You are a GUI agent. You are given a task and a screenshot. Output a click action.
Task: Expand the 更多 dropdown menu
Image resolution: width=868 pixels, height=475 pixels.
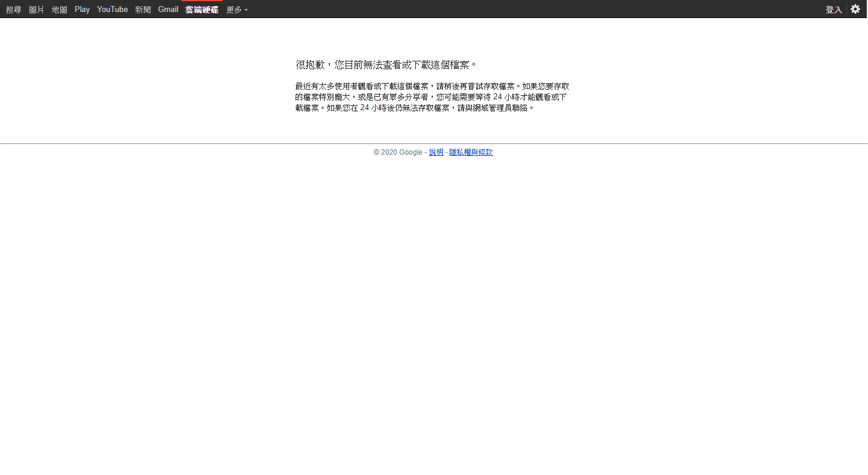tap(237, 9)
